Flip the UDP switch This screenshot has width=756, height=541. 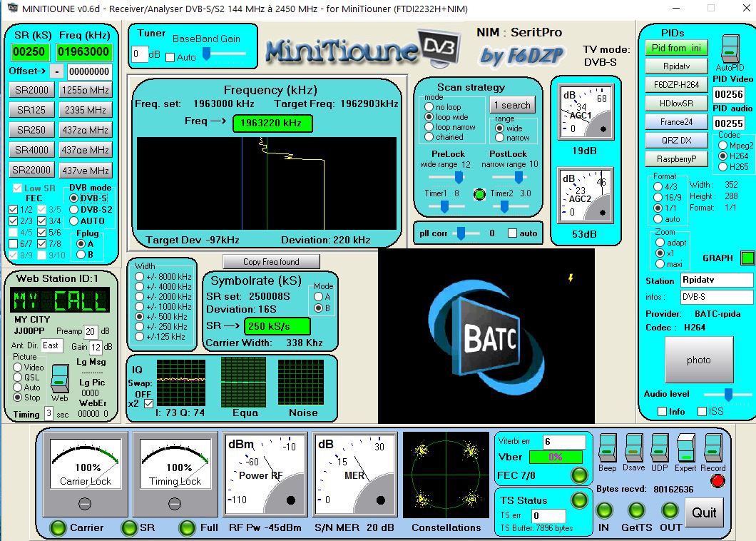[660, 449]
